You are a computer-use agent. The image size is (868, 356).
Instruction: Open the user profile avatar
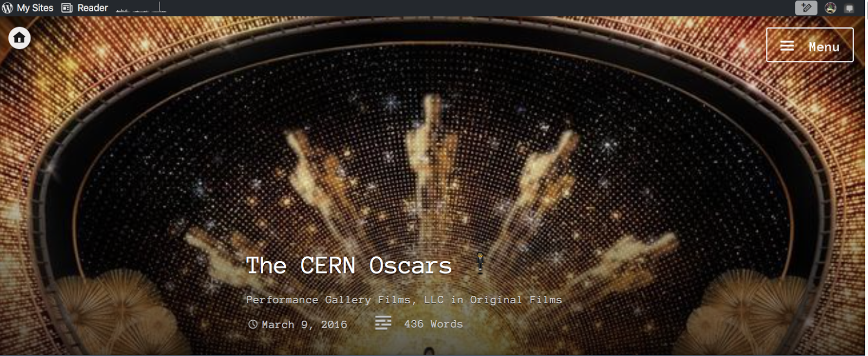click(831, 8)
